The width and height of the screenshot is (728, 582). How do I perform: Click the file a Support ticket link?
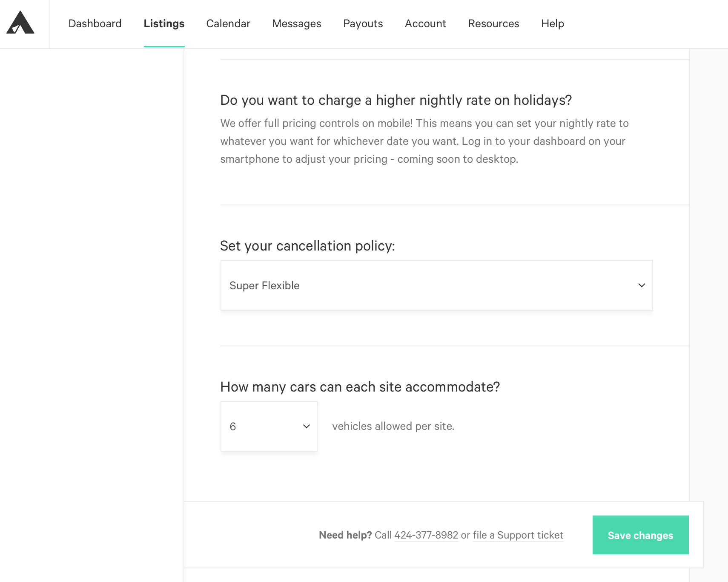[x=518, y=535]
